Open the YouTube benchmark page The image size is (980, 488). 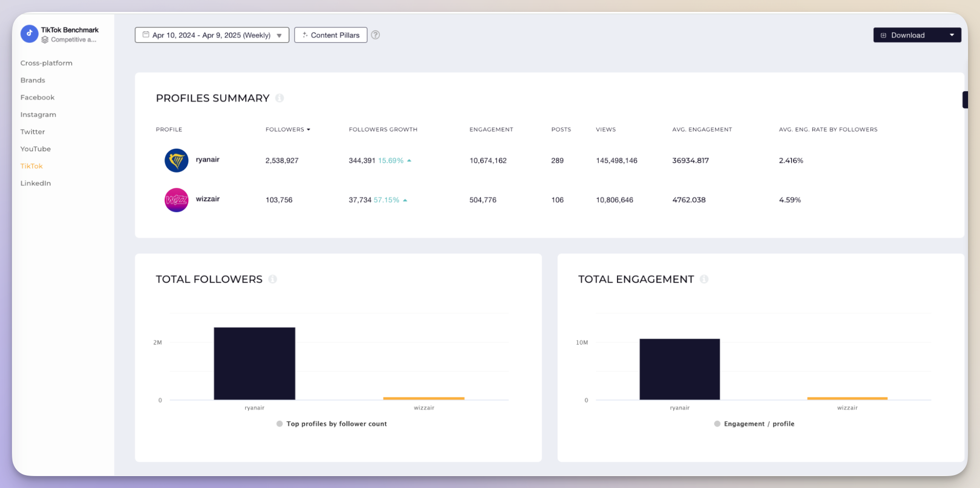pyautogui.click(x=35, y=149)
